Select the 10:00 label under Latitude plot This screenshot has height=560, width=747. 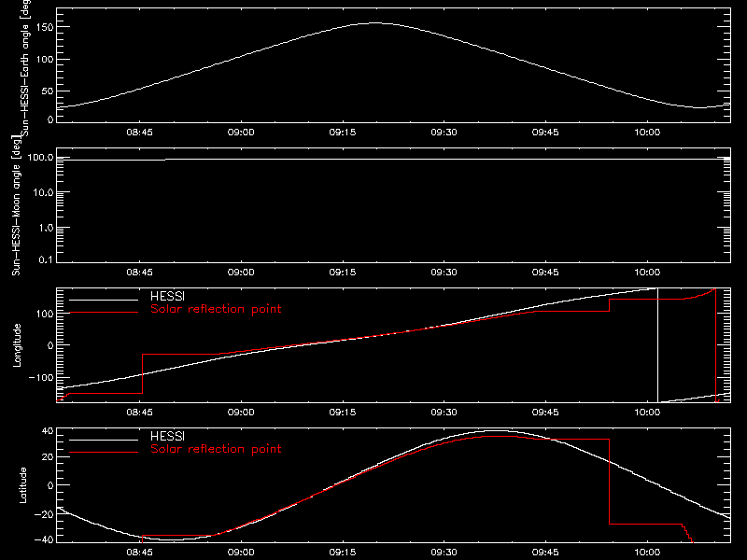point(647,553)
